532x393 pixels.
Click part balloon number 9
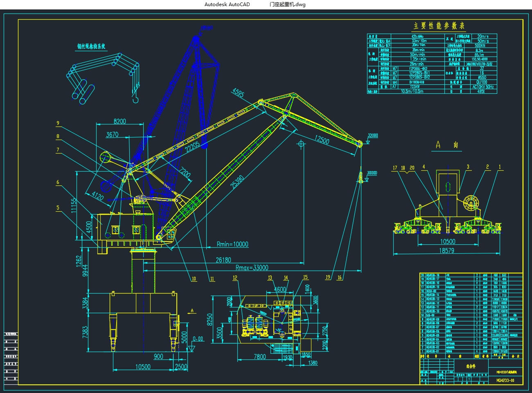click(x=58, y=123)
